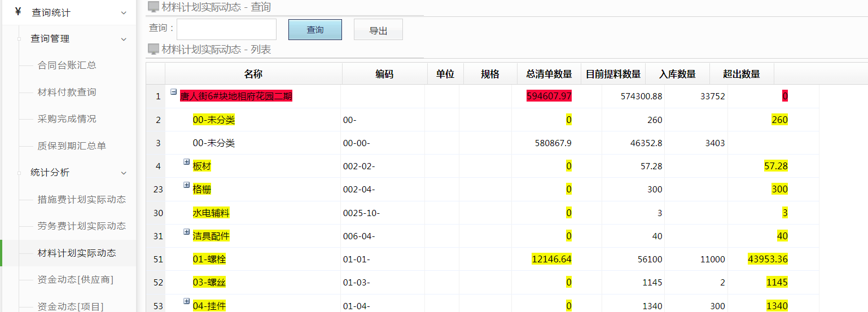Select the 01-螺栓 row name
Viewport: 868px width, 312px height.
(x=209, y=260)
